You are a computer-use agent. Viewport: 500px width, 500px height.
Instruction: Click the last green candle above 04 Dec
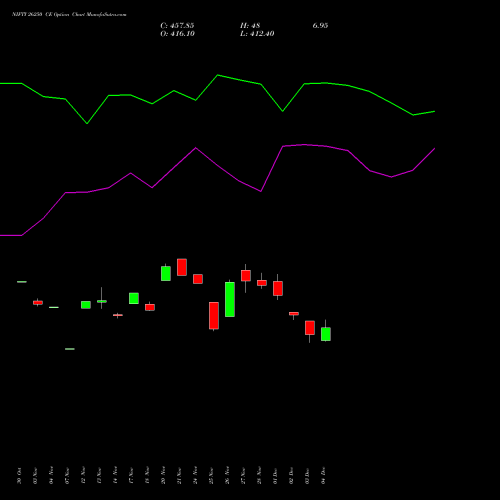coord(326,334)
